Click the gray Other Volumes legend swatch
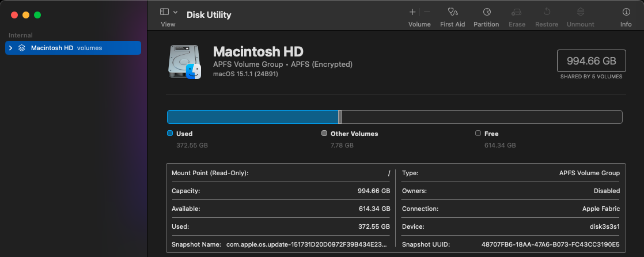The image size is (644, 257). click(x=324, y=134)
